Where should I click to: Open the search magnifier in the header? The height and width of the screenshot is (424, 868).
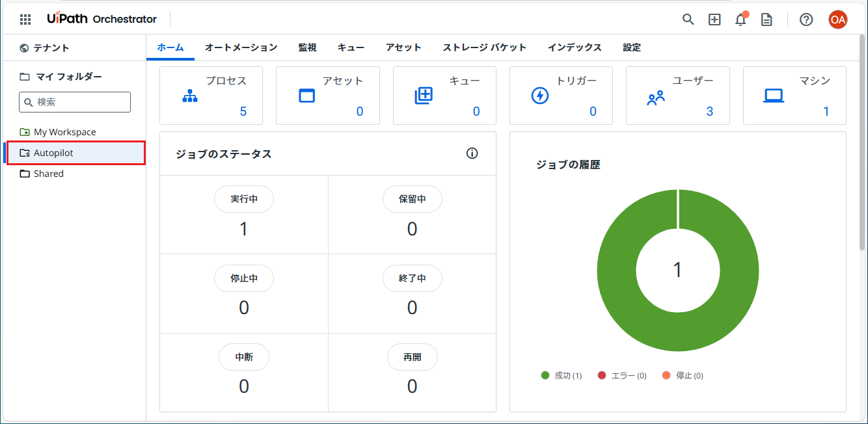[x=688, y=20]
